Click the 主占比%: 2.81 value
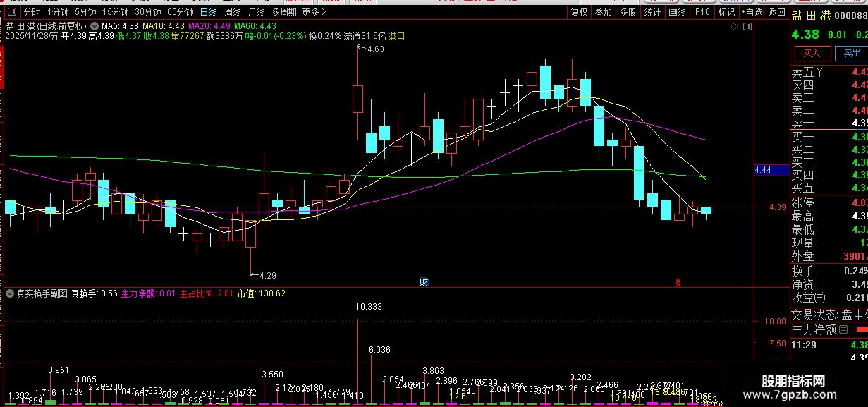The image size is (868, 407). click(x=206, y=293)
